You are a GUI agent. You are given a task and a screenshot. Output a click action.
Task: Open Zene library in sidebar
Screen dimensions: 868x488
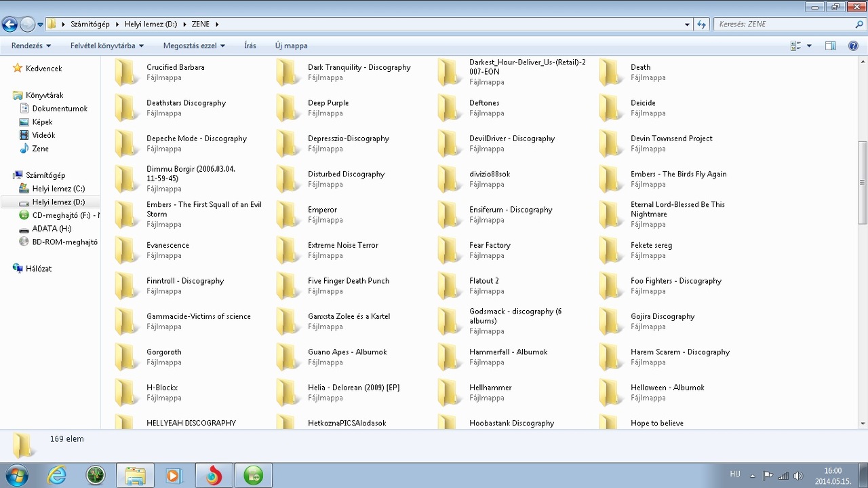(x=40, y=149)
